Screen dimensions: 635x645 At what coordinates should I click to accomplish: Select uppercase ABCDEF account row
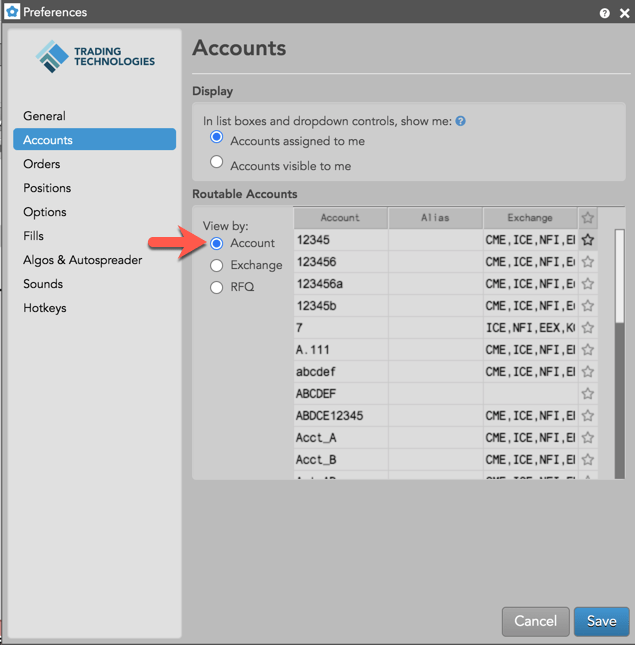coord(445,394)
